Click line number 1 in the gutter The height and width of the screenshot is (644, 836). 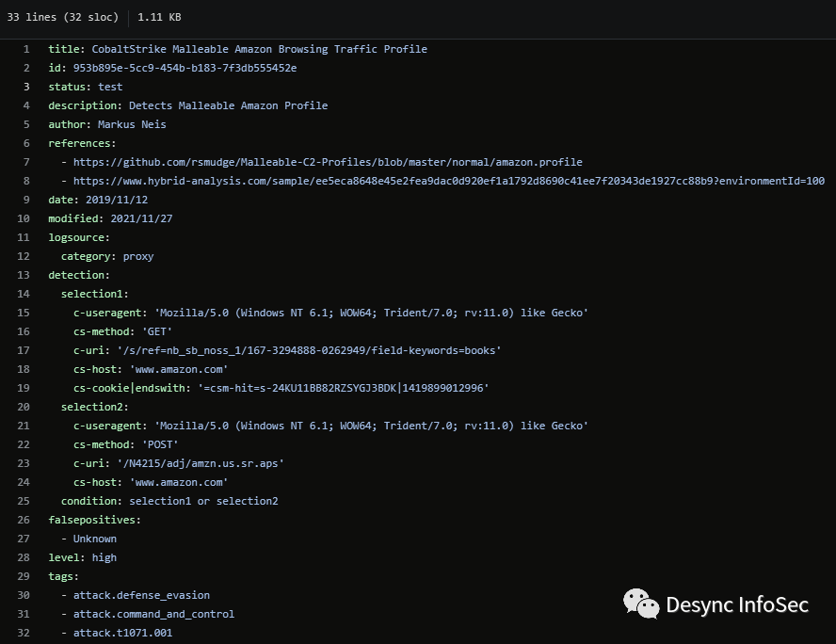[26, 49]
